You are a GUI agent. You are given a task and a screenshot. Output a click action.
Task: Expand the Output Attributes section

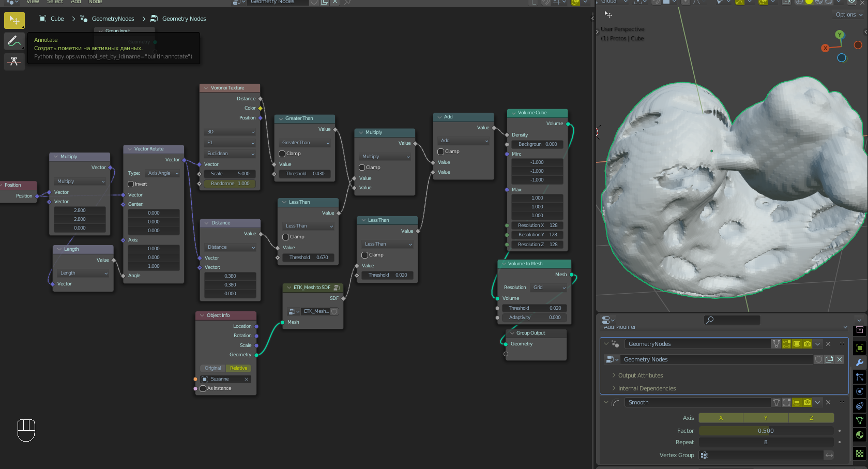point(640,375)
